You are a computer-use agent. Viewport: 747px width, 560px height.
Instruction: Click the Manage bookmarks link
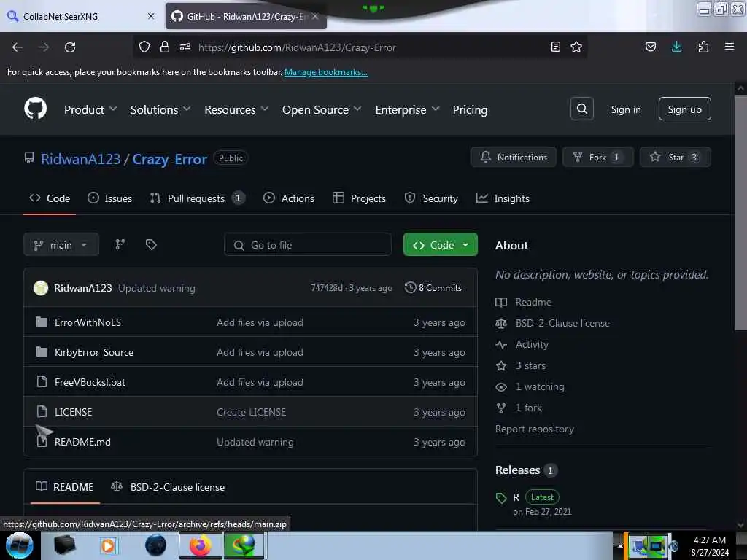(326, 72)
